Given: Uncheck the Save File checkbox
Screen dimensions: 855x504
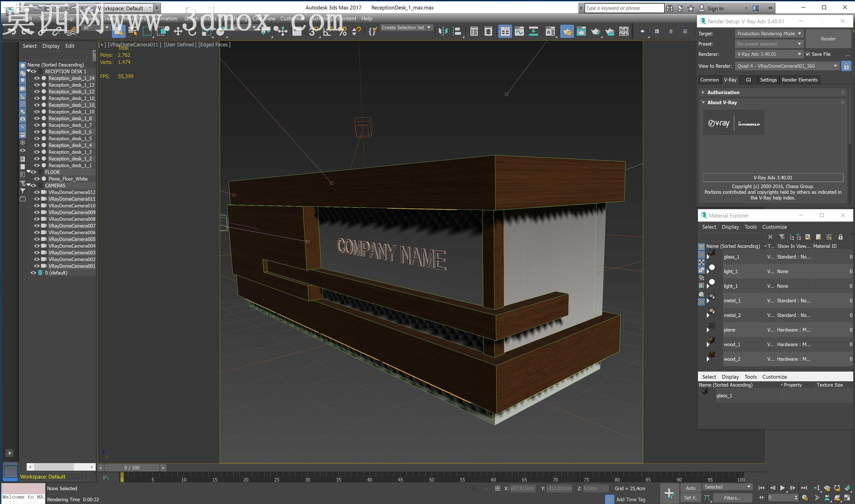Looking at the screenshot, I should (808, 54).
